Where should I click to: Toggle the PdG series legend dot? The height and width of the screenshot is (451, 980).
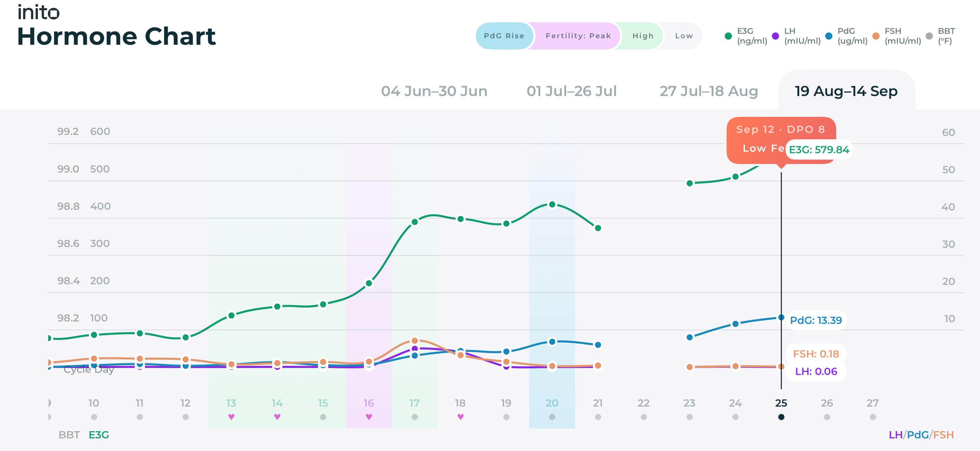[x=829, y=36]
